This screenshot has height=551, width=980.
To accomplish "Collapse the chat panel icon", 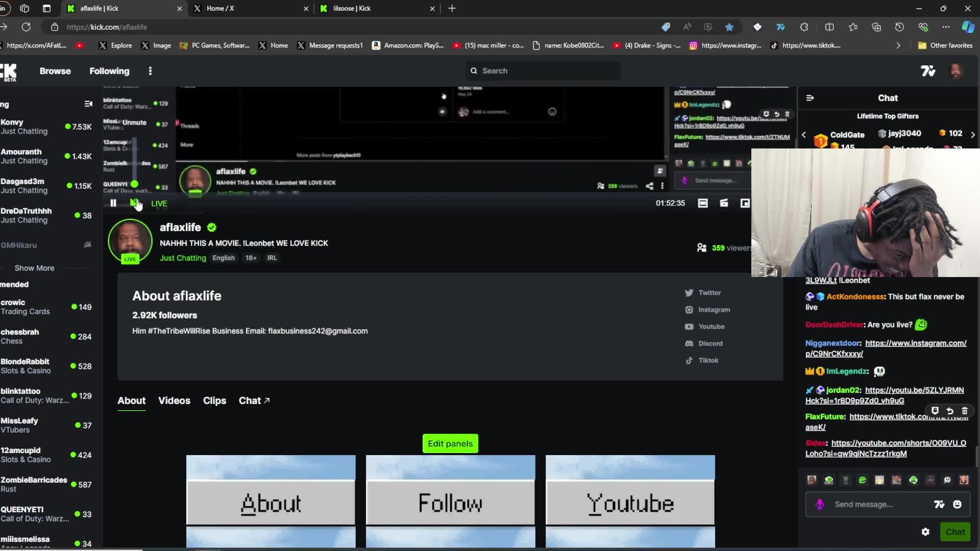I will (x=810, y=98).
